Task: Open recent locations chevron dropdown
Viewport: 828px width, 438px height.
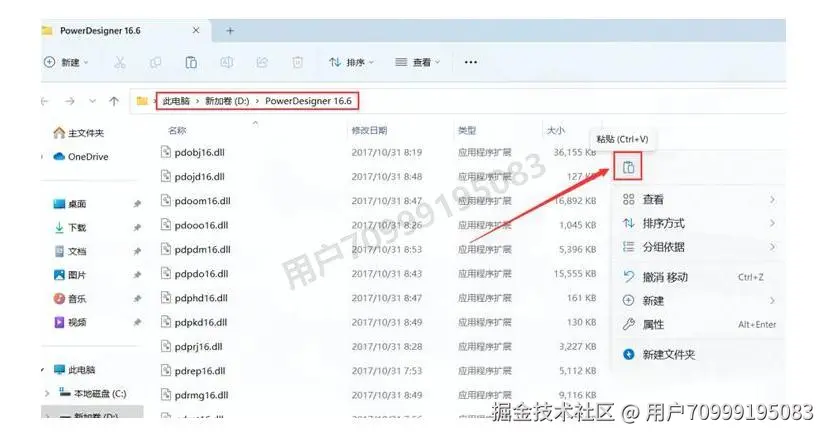Action: [92, 101]
